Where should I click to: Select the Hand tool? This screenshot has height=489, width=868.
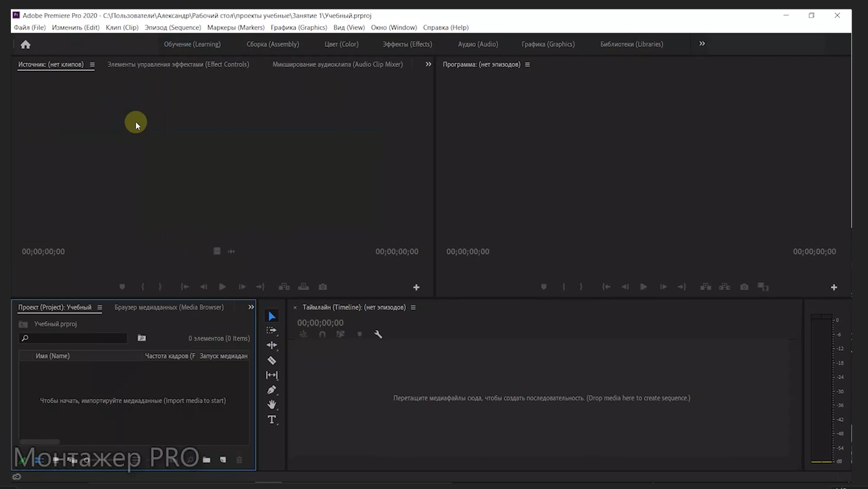[x=272, y=405]
